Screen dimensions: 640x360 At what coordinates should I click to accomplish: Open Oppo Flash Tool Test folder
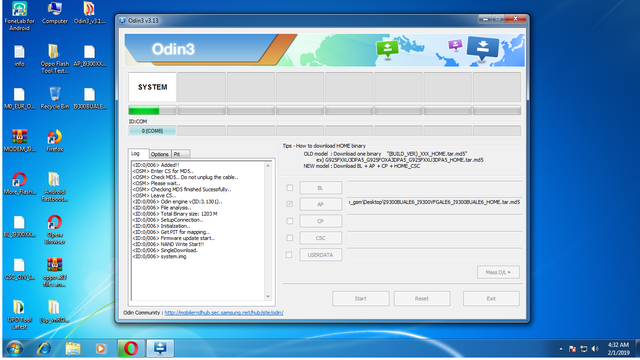click(x=55, y=59)
